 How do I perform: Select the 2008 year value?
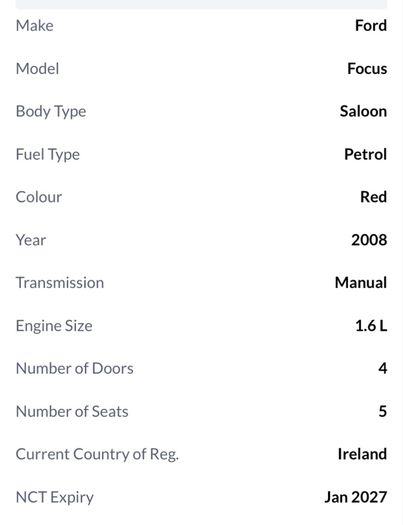(369, 240)
